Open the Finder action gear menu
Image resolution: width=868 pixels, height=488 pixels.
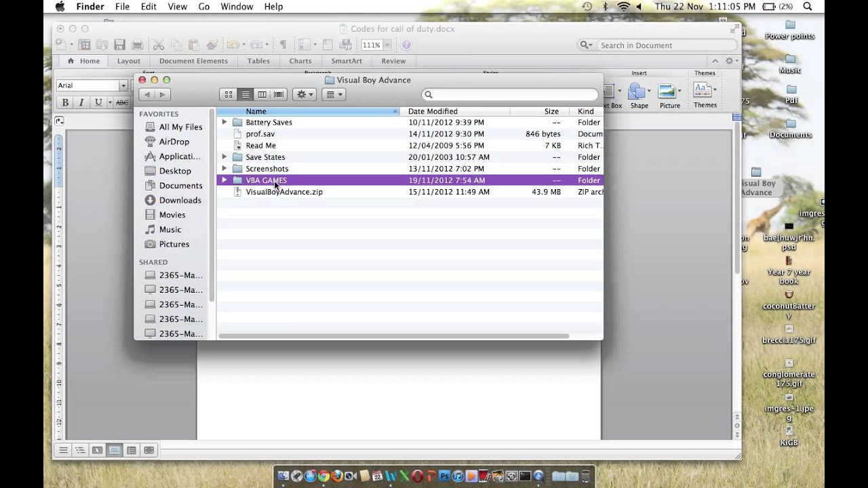(304, 94)
